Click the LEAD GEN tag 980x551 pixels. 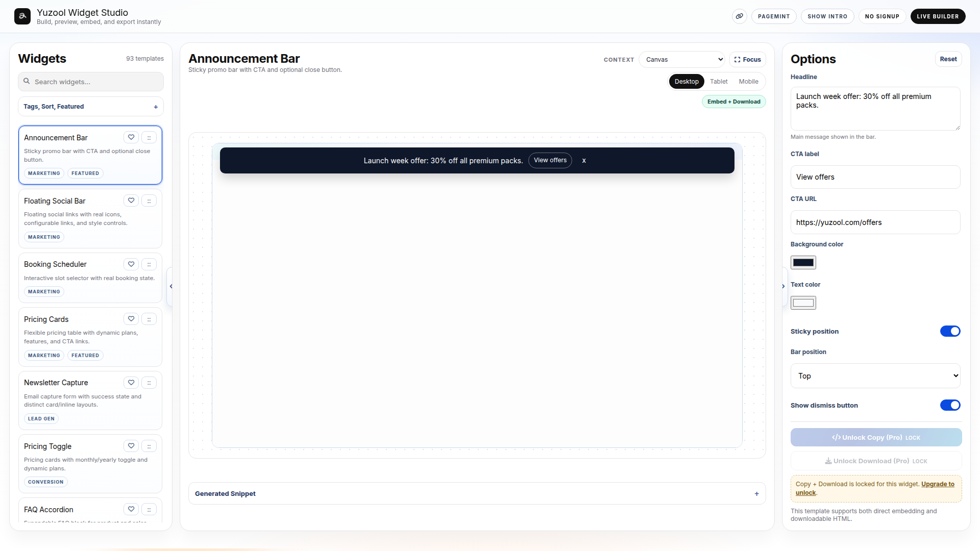coord(41,418)
